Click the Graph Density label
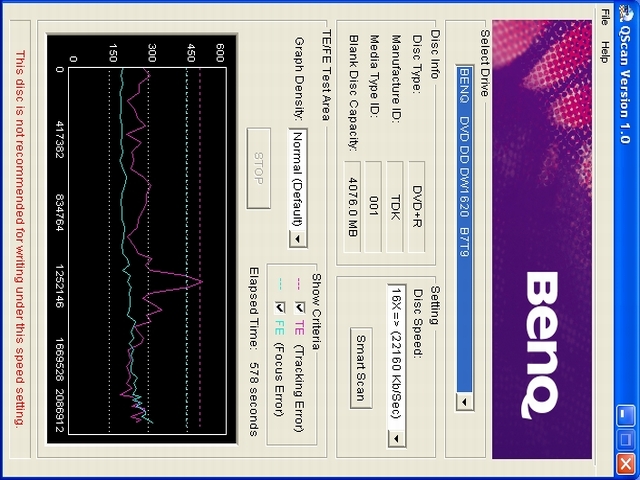The image size is (640, 480). [x=299, y=78]
